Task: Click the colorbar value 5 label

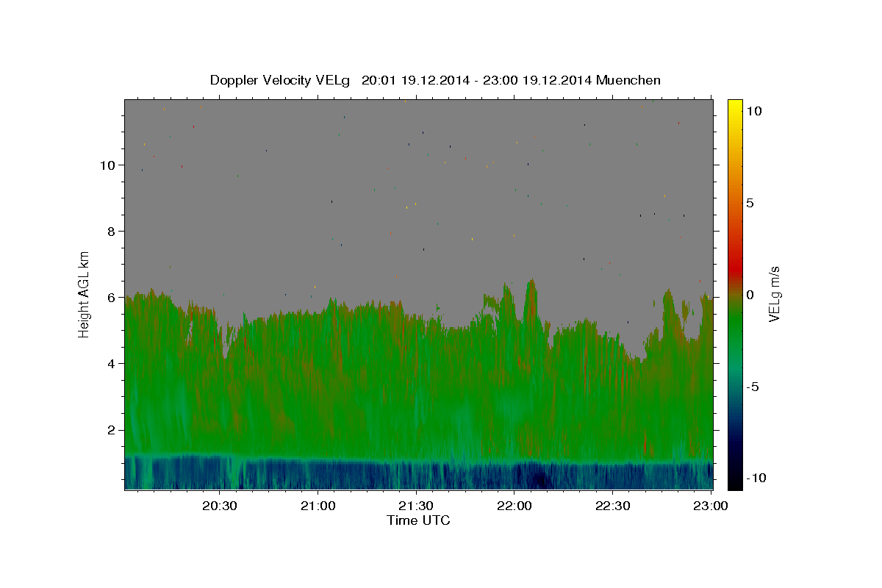Action: (x=750, y=203)
